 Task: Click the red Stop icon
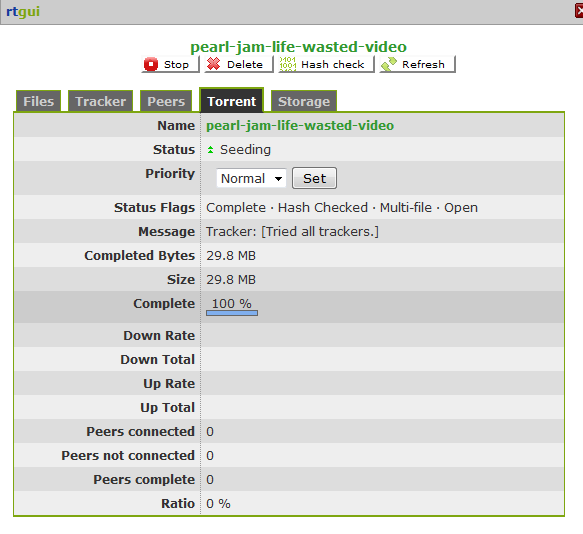[151, 64]
